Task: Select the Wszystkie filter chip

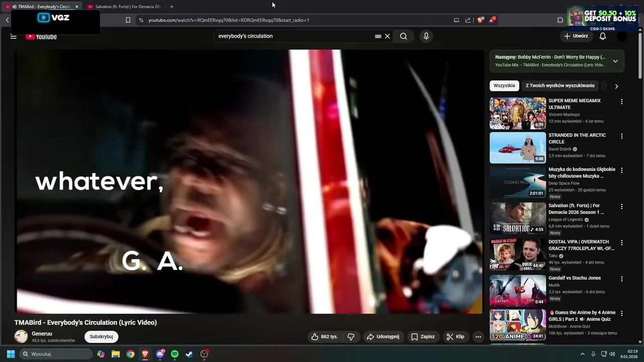Action: click(x=505, y=85)
